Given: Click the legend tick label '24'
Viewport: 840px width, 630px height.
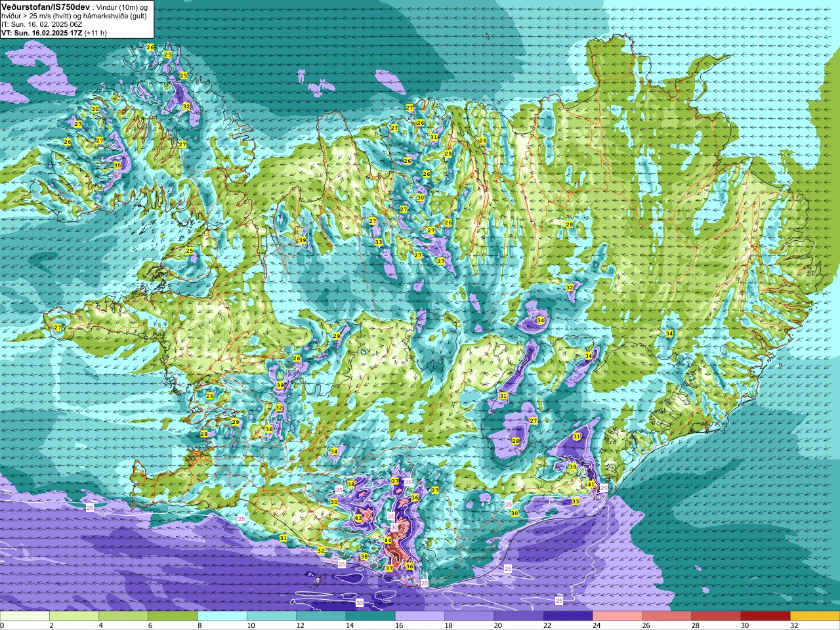Looking at the screenshot, I should click(597, 625).
